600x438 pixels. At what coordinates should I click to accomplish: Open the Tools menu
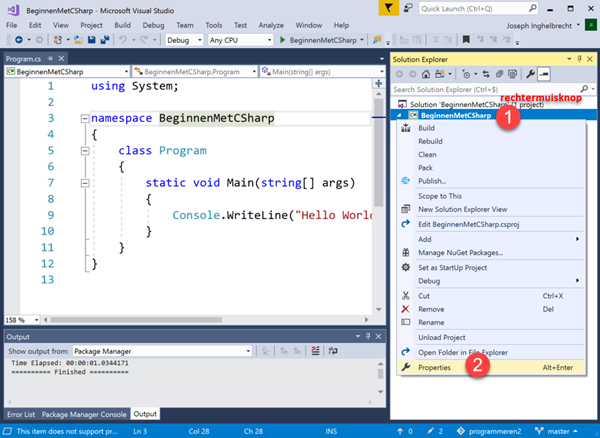click(x=214, y=25)
